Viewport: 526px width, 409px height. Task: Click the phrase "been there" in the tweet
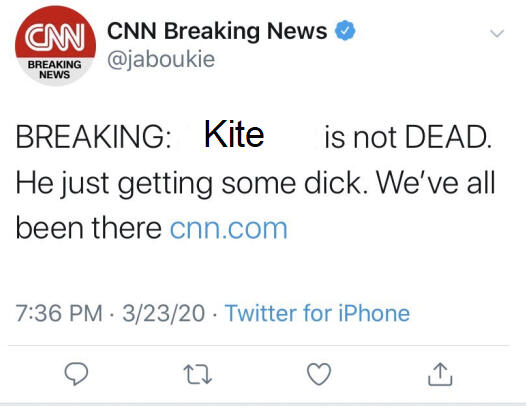point(89,227)
